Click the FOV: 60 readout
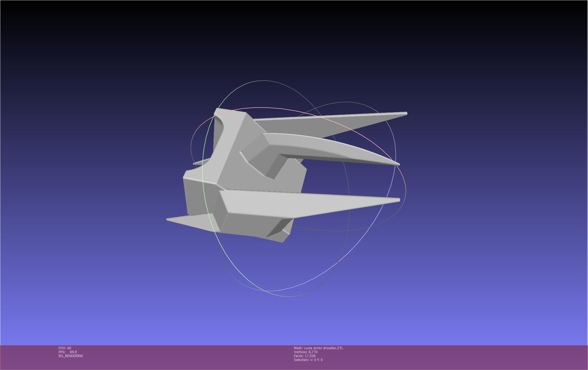Viewport: 588px width, 370px height. click(x=65, y=348)
